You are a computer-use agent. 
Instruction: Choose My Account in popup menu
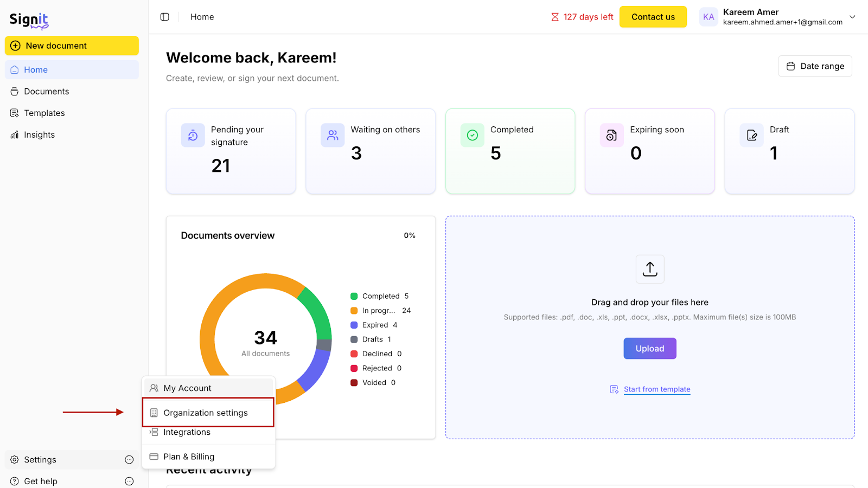(187, 388)
